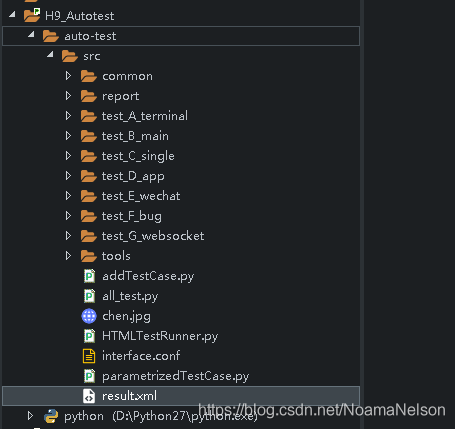Click the report folder icon

click(89, 96)
